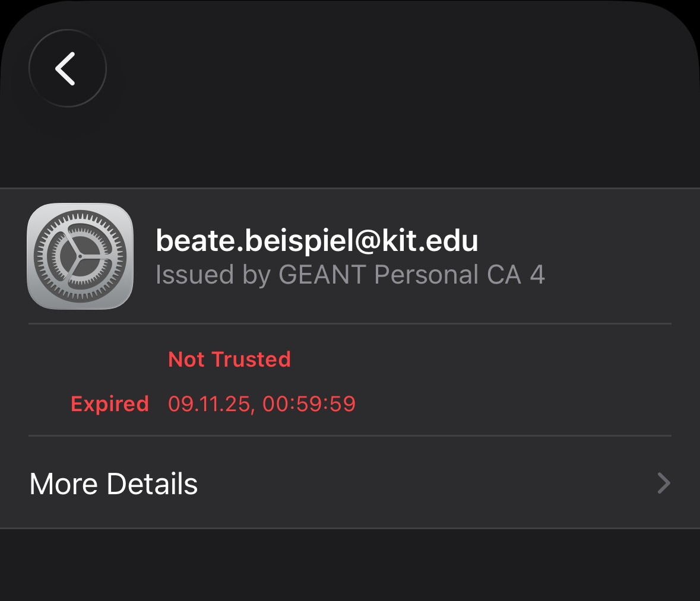Image resolution: width=700 pixels, height=601 pixels.
Task: Go back using the chevron button
Action: pos(67,68)
